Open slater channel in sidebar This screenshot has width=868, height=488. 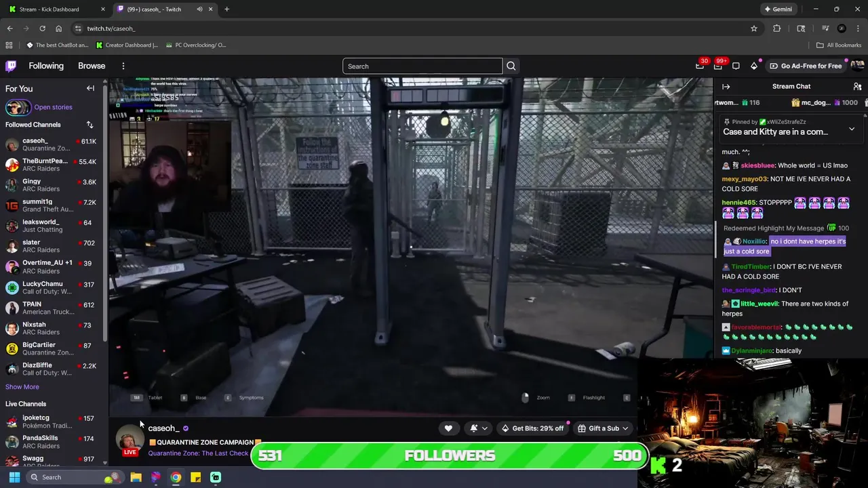tap(51, 246)
